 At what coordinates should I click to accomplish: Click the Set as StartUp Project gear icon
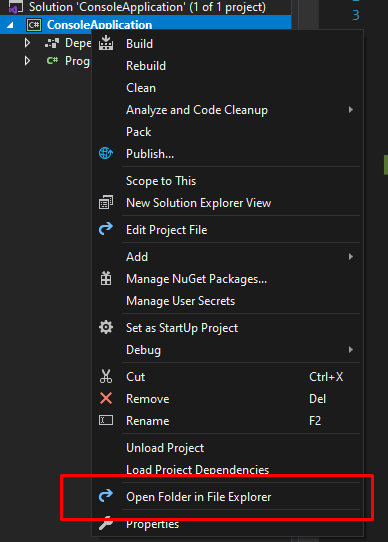(106, 327)
